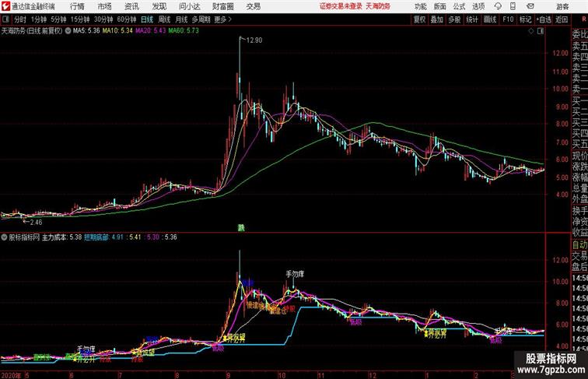Click the 天海防务 (日线 前复权) chart title
Viewport: 588px width, 379px height.
click(32, 31)
